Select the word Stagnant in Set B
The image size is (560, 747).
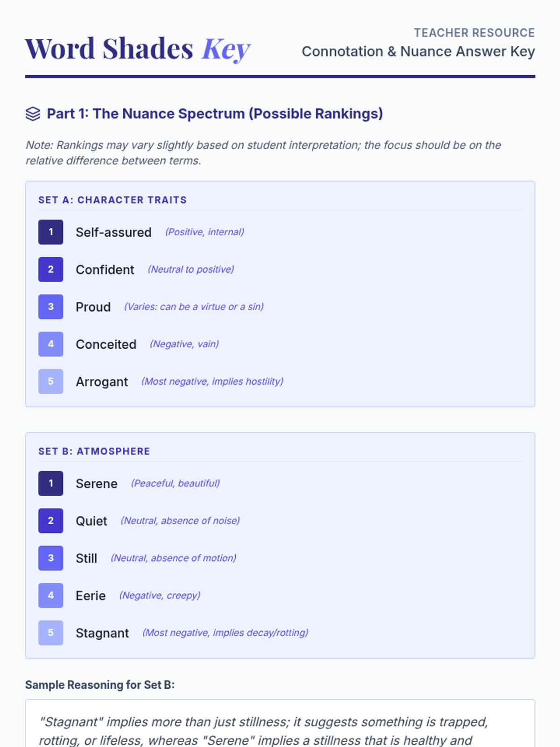(x=102, y=633)
